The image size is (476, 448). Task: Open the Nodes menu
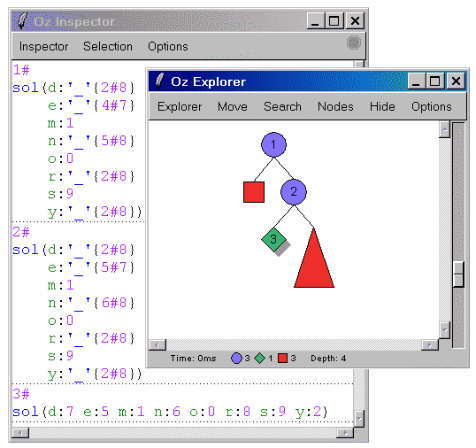[x=335, y=106]
